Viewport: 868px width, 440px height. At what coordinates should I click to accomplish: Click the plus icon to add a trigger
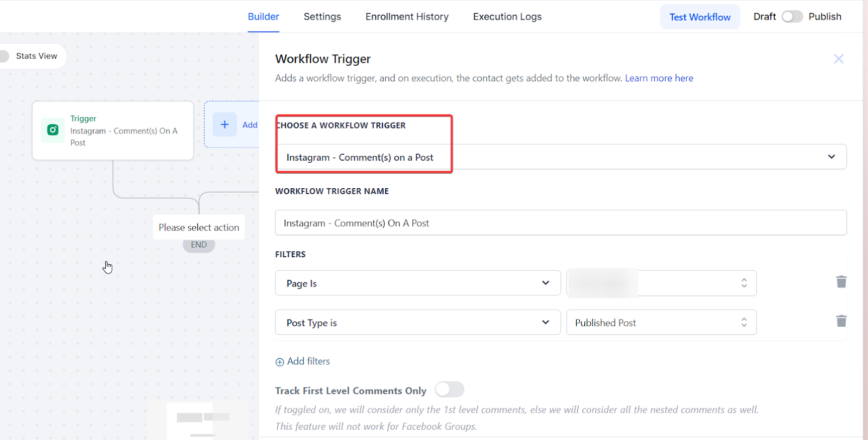225,124
